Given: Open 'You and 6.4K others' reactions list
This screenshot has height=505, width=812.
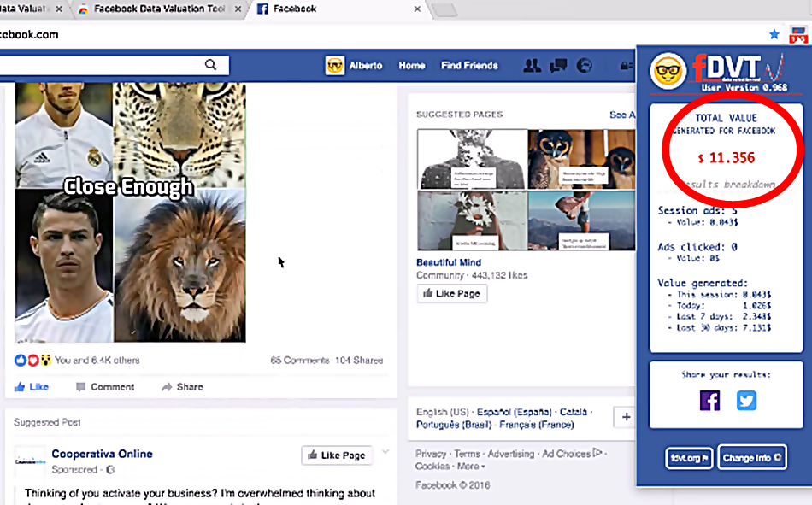Looking at the screenshot, I should pos(97,360).
